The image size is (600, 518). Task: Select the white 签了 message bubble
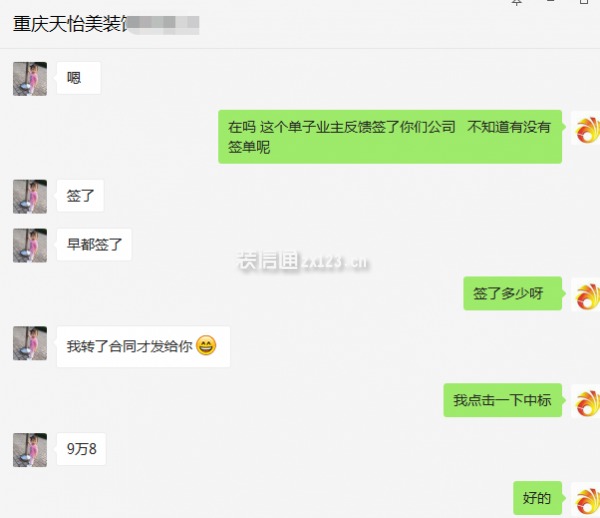80,196
